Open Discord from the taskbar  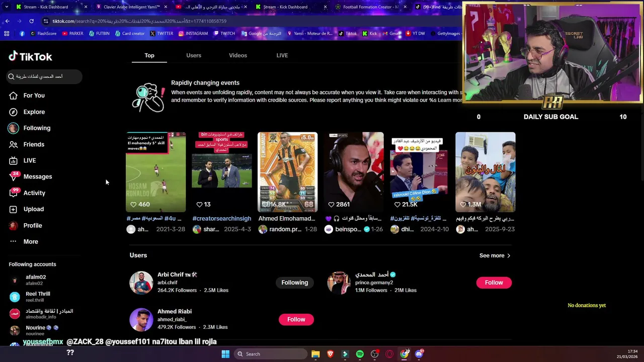419,354
